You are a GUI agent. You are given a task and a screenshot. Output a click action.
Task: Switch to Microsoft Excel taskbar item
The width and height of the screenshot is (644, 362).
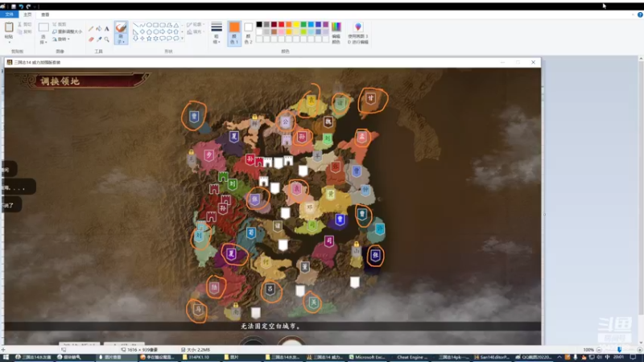pos(368,357)
